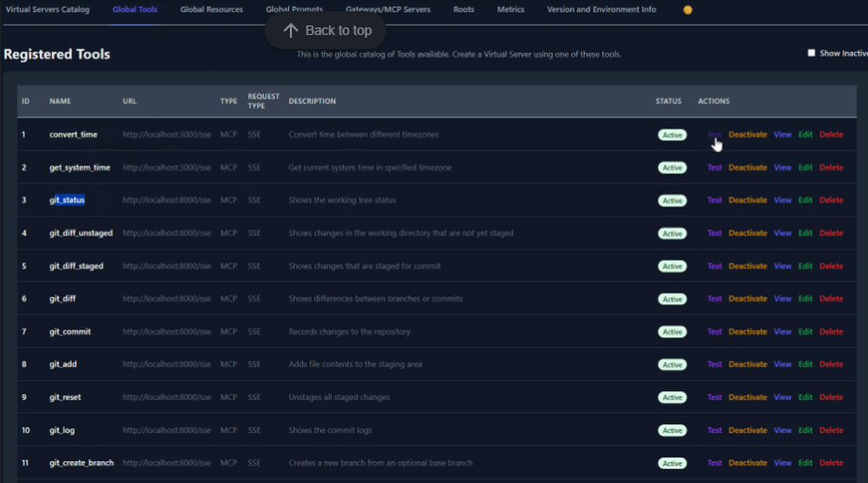Screen dimensions: 868x483
Task: Edit the git_diff tool in row 6
Action: (x=805, y=299)
